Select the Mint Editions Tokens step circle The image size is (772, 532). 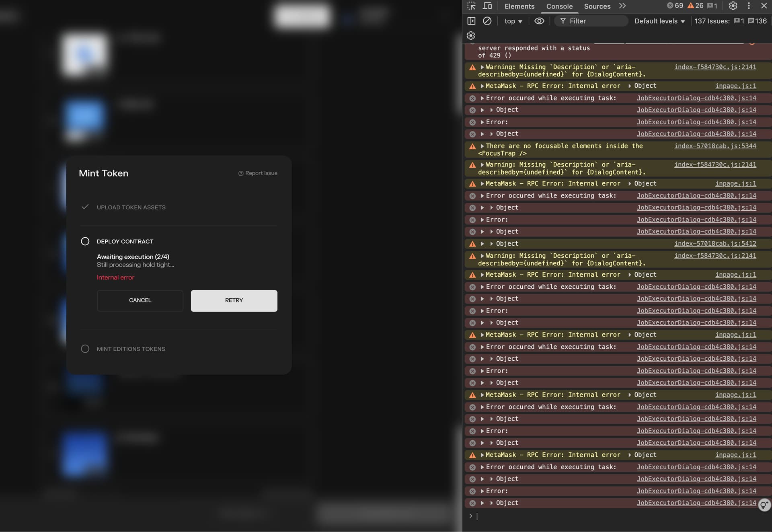[85, 349]
